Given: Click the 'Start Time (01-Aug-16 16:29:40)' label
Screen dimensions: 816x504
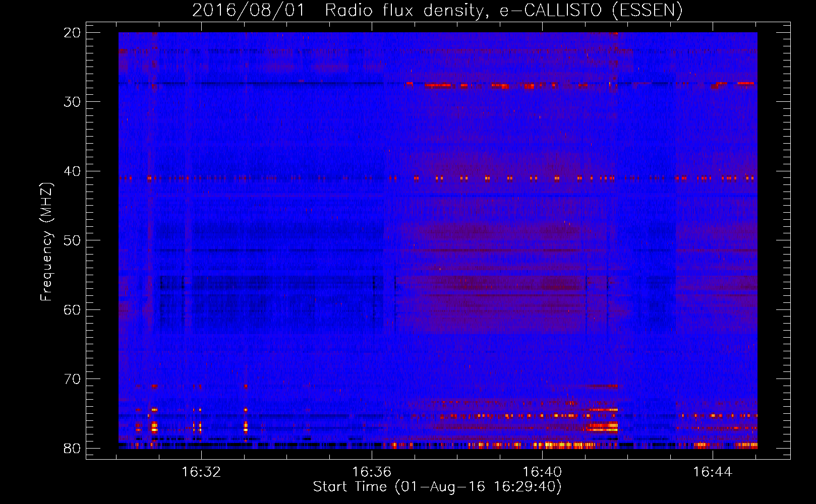Looking at the screenshot, I should coord(437,487).
